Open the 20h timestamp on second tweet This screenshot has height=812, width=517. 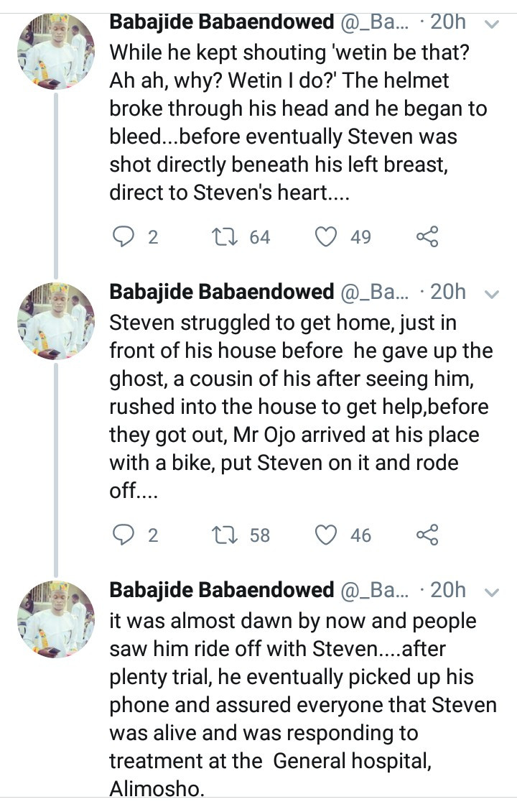(448, 292)
